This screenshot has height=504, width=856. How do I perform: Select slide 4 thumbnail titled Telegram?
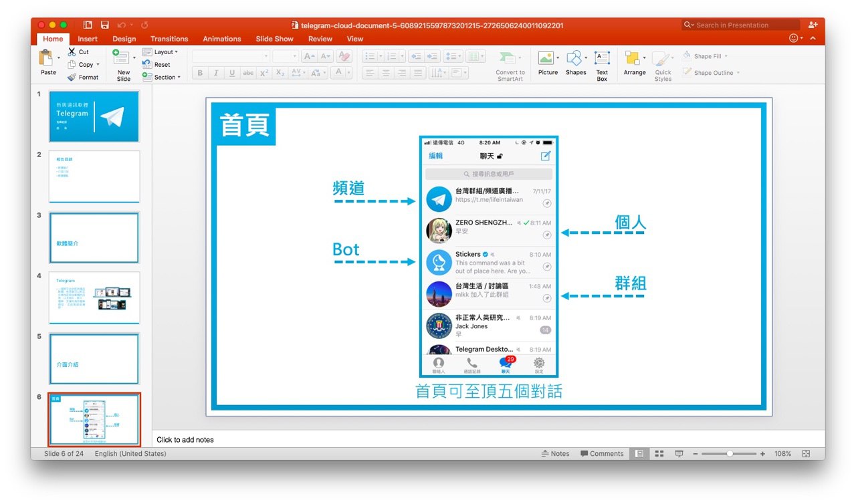pyautogui.click(x=94, y=298)
